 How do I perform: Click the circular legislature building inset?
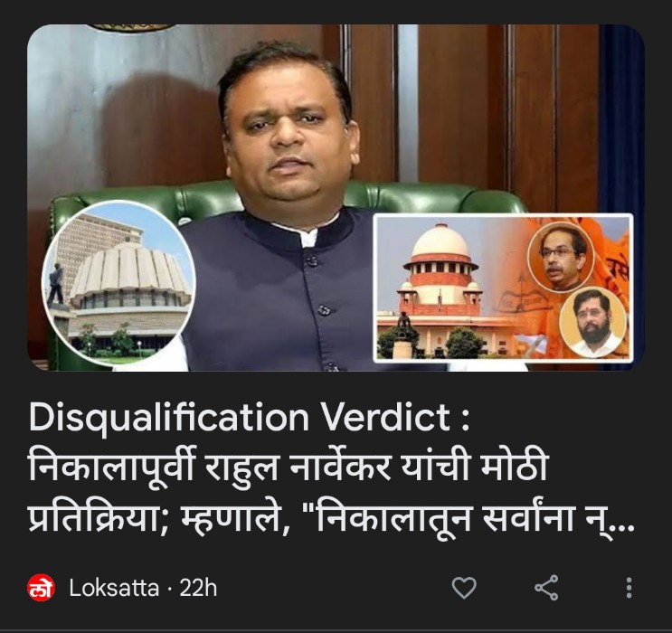pyautogui.click(x=118, y=282)
